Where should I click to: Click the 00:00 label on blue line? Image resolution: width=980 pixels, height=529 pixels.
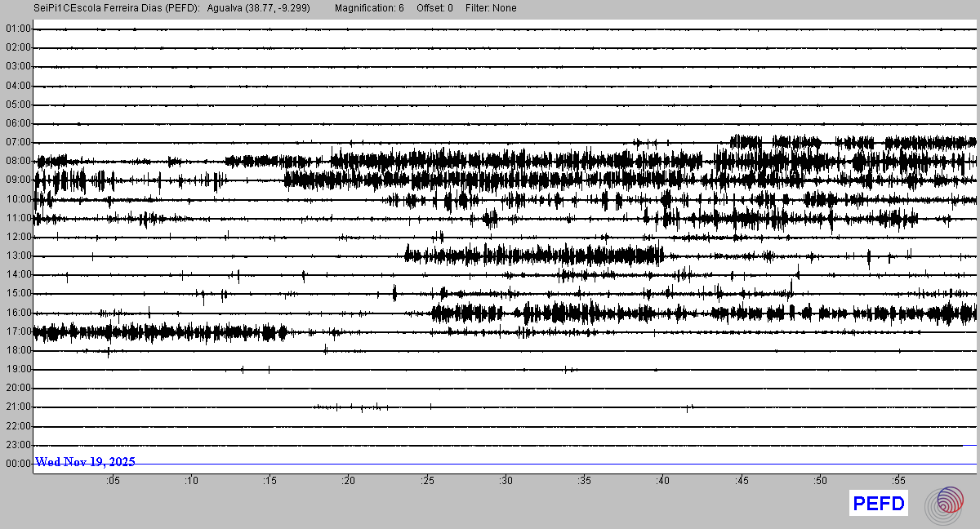pos(17,464)
